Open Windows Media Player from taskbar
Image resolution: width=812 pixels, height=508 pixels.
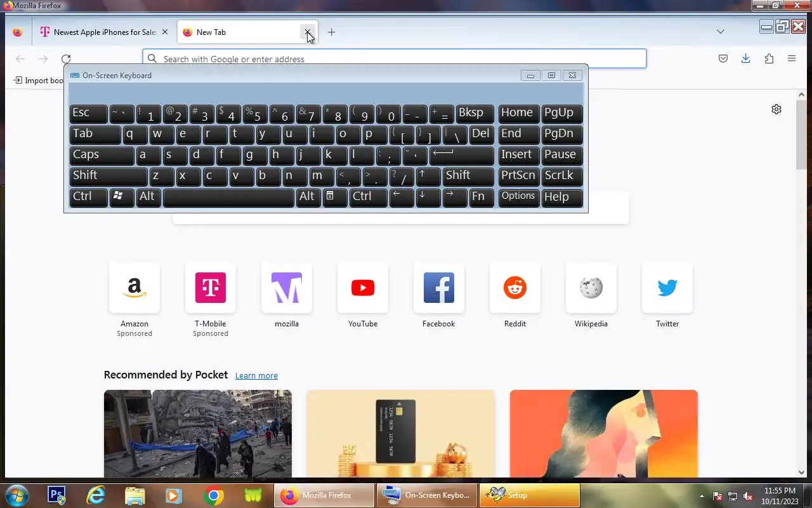pyautogui.click(x=174, y=495)
